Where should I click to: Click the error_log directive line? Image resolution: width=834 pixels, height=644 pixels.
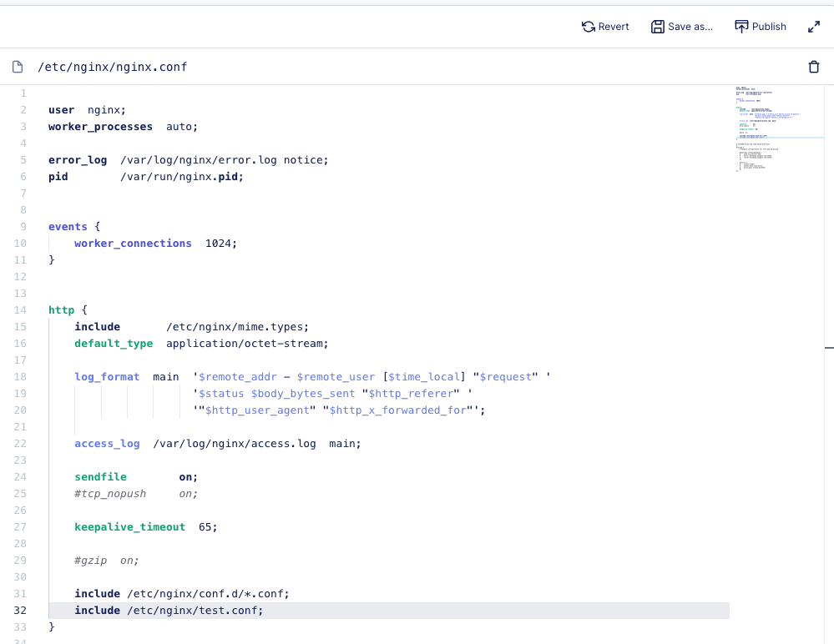click(x=189, y=160)
